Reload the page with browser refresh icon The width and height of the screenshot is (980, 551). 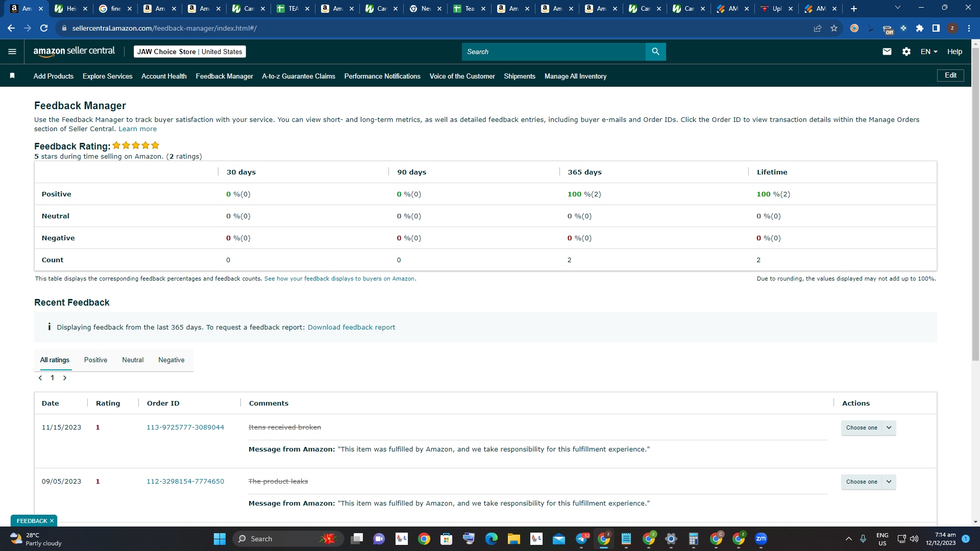tap(44, 28)
